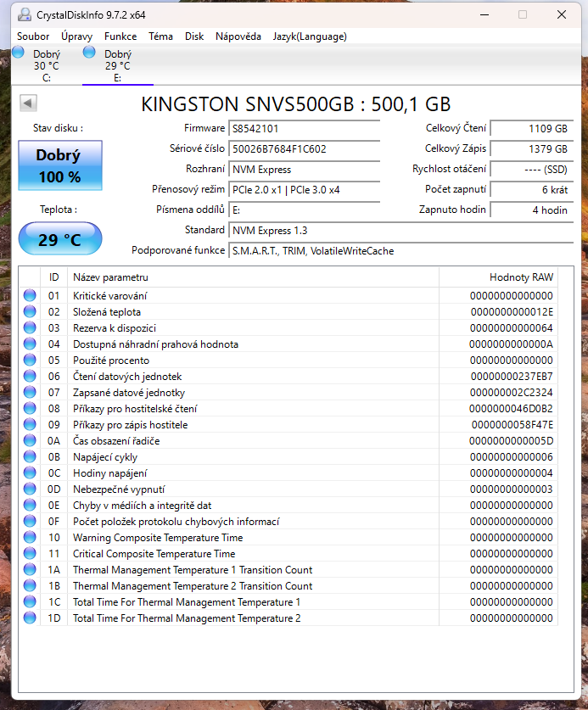The image size is (588, 710).
Task: Click orb for Total Time For Thermal Management Temperature 2
Action: coord(30,618)
